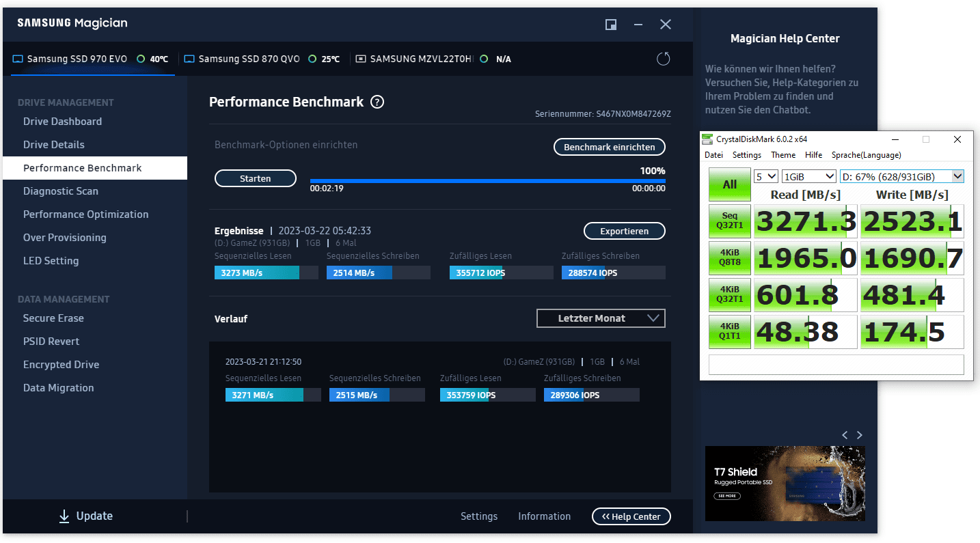Viewport: 980px width, 543px height.
Task: Open CrystalDiskMark test count dropdown showing 5
Action: point(765,176)
